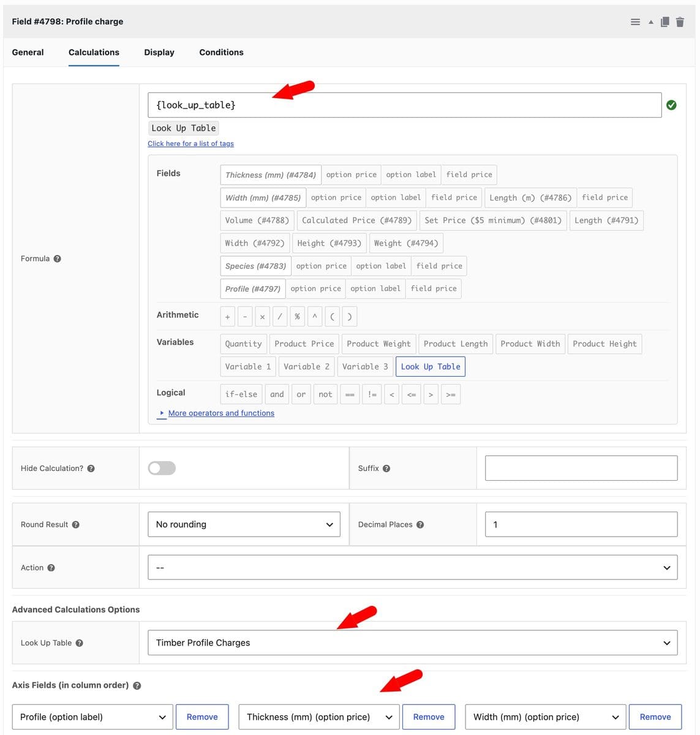The image size is (700, 735).
Task: Open the Profile (option label) axis dropdown
Action: pyautogui.click(x=92, y=717)
